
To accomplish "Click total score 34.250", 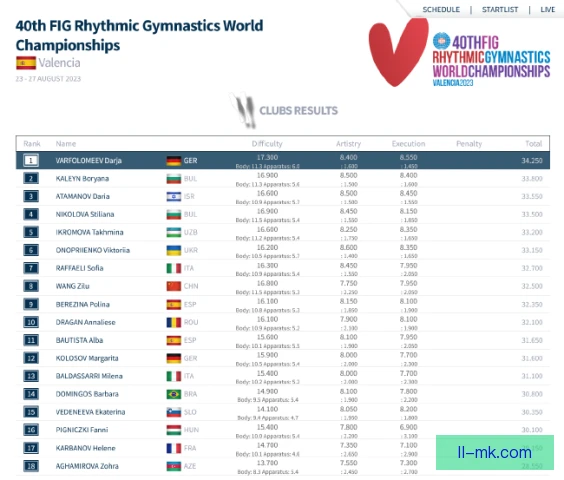I will (x=532, y=161).
